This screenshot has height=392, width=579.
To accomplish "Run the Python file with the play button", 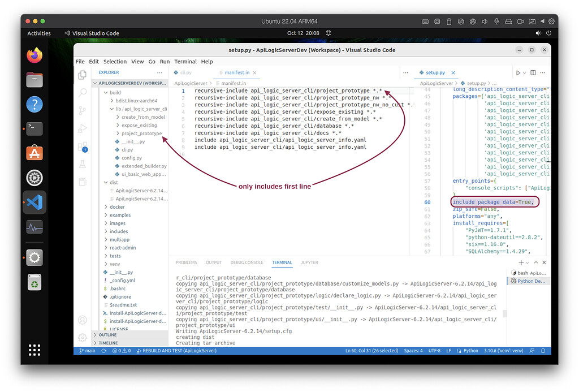I will pyautogui.click(x=518, y=73).
